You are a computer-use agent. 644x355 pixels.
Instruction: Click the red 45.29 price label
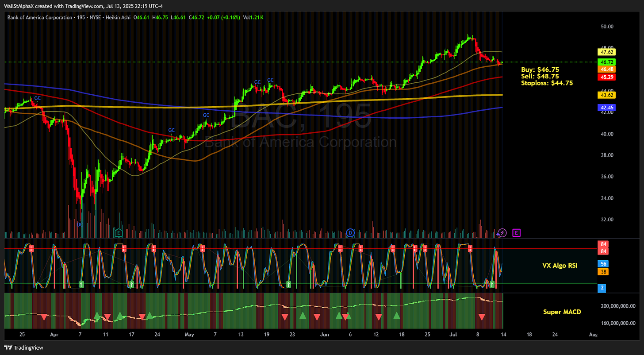click(x=606, y=77)
